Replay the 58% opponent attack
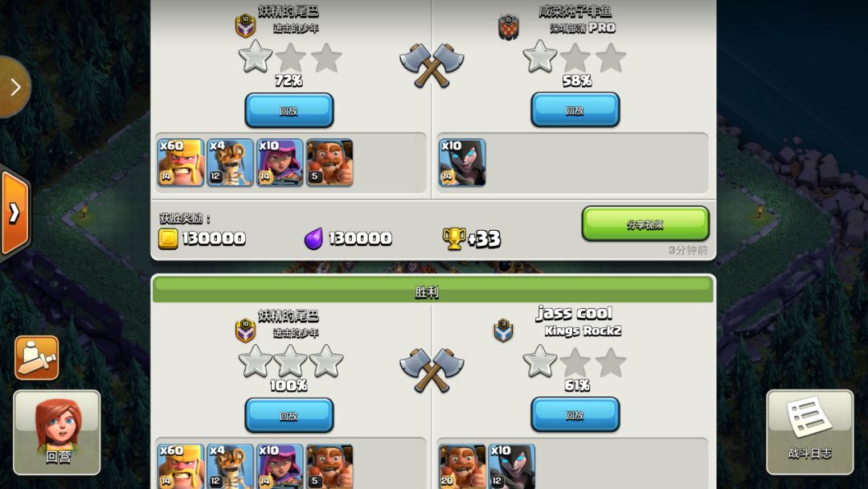 pyautogui.click(x=575, y=109)
